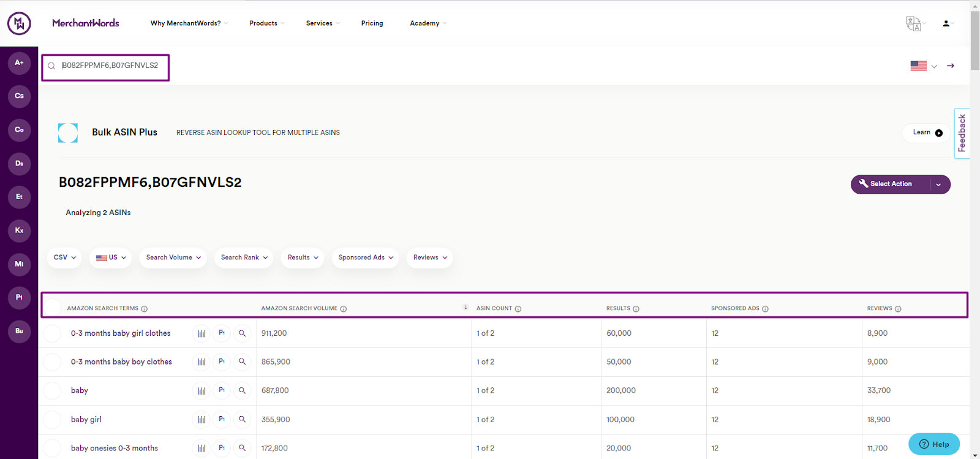
Task: Open the Cs sidebar tool
Action: [19, 96]
